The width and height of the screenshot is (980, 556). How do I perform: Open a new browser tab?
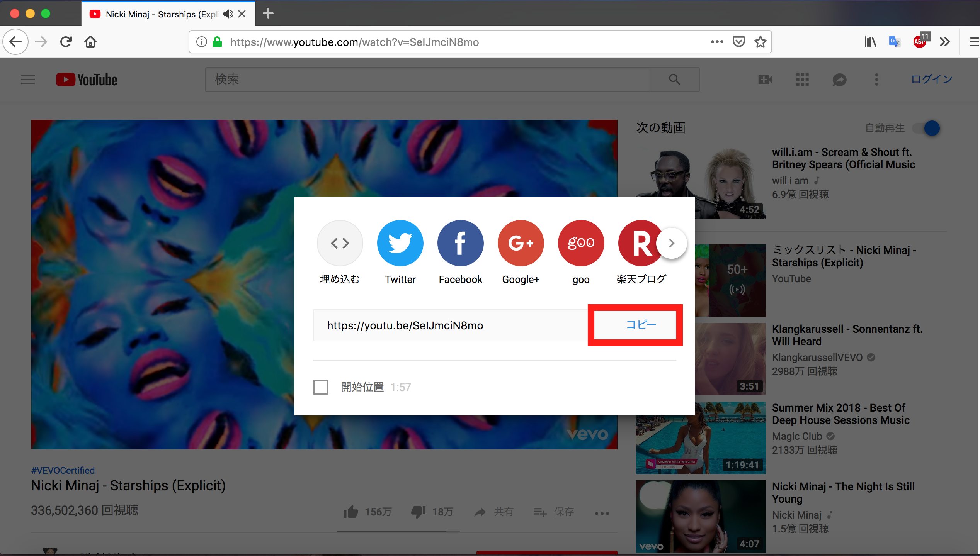point(268,14)
